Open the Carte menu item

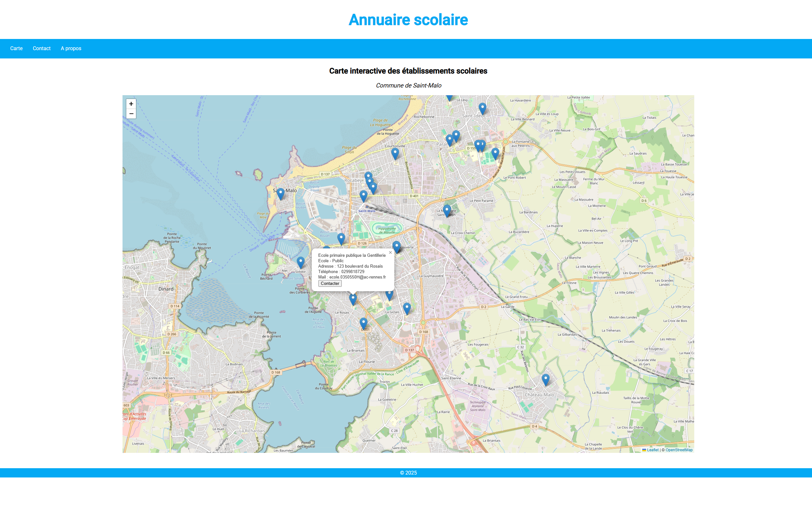[16, 48]
